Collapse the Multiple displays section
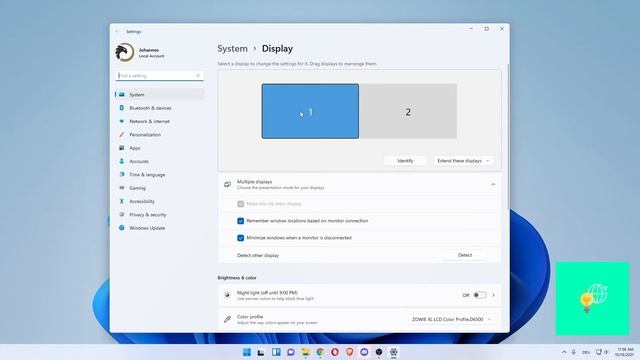The height and width of the screenshot is (360, 640). (493, 184)
